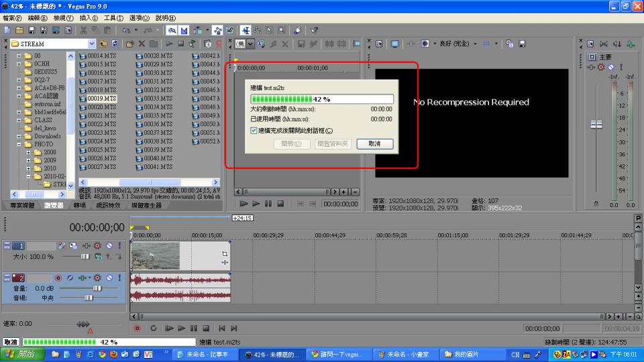
Task: Open the preview quality dropdown
Action: tap(475, 44)
